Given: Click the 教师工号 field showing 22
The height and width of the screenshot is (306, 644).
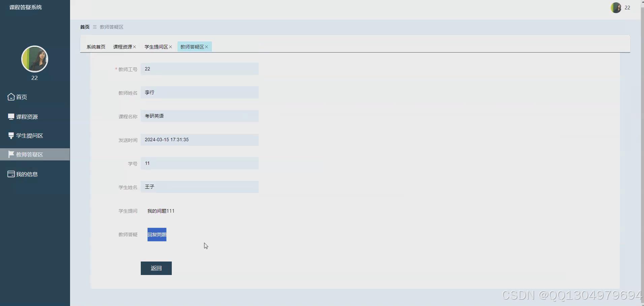Looking at the screenshot, I should (x=200, y=69).
